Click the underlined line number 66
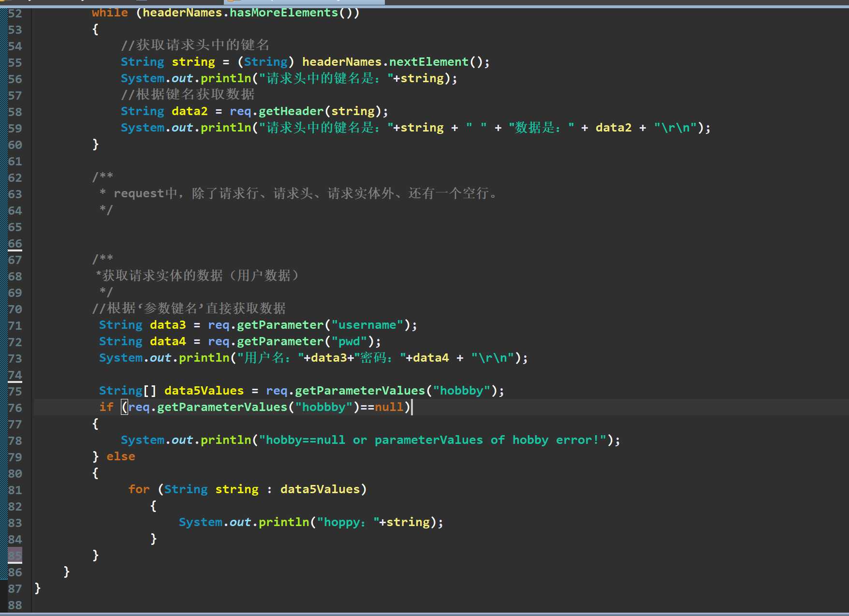The height and width of the screenshot is (616, 849). click(x=15, y=243)
